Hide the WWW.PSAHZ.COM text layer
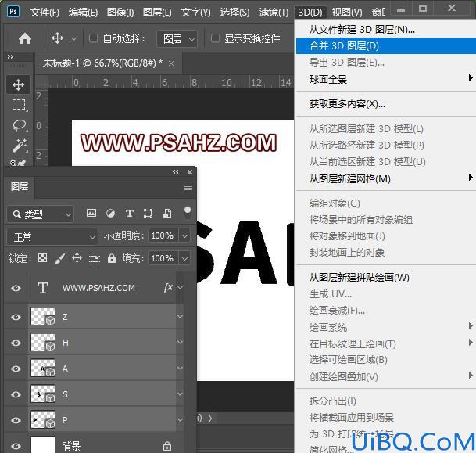Viewport: 476px width, 453px height. click(16, 288)
